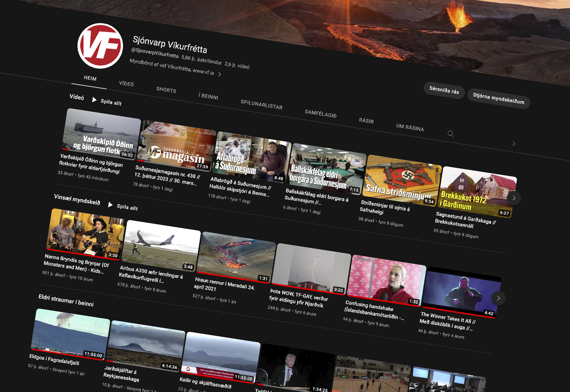
Task: Click title Nanna Bryndís og Brynjar (Of Monsters
Action: click(x=76, y=263)
